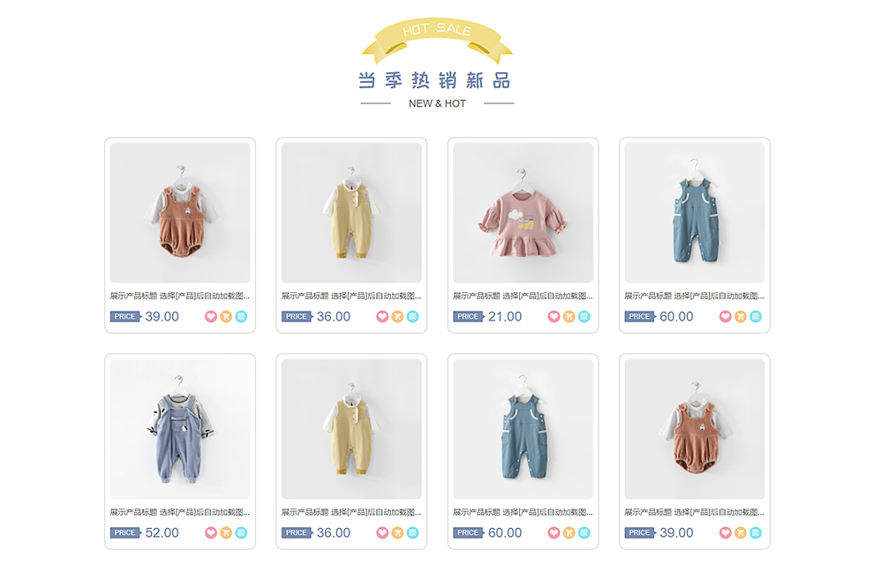Click the teal buy icon beside 52.00
The image size is (874, 588).
tap(241, 533)
